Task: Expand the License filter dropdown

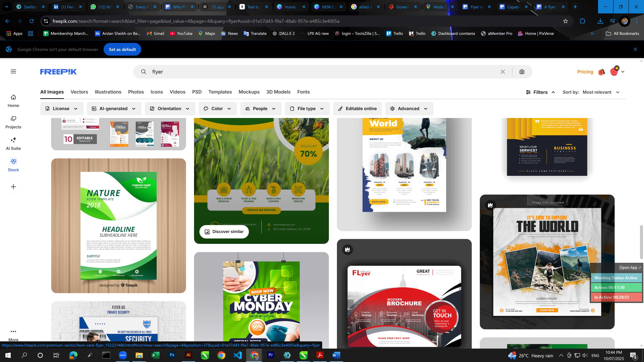Action: 62,109
